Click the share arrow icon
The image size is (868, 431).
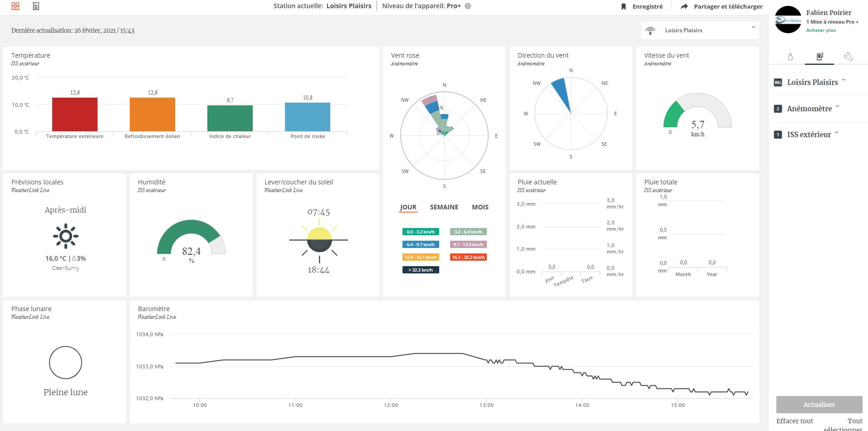click(684, 6)
